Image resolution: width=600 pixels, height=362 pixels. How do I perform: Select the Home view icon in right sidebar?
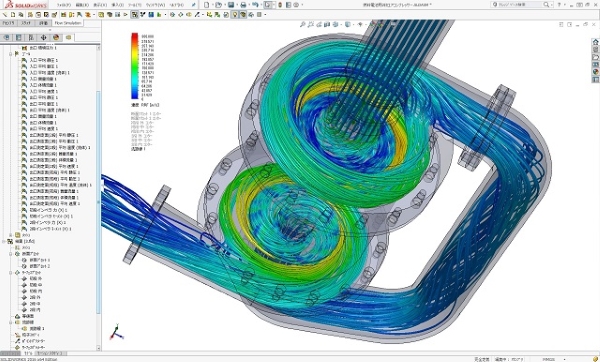point(595,42)
